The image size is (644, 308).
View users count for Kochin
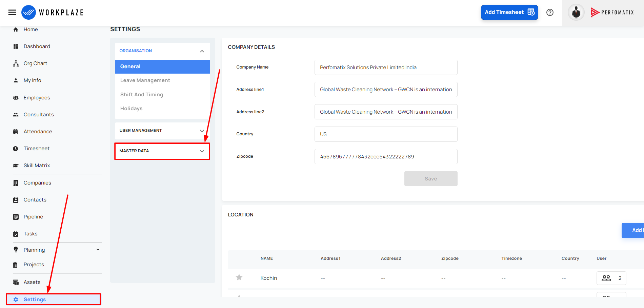(x=611, y=278)
